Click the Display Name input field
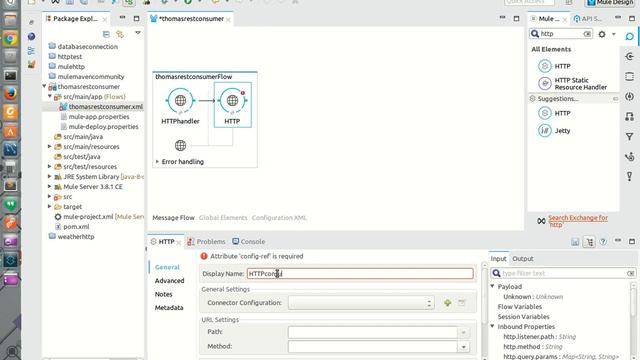 pyautogui.click(x=360, y=273)
